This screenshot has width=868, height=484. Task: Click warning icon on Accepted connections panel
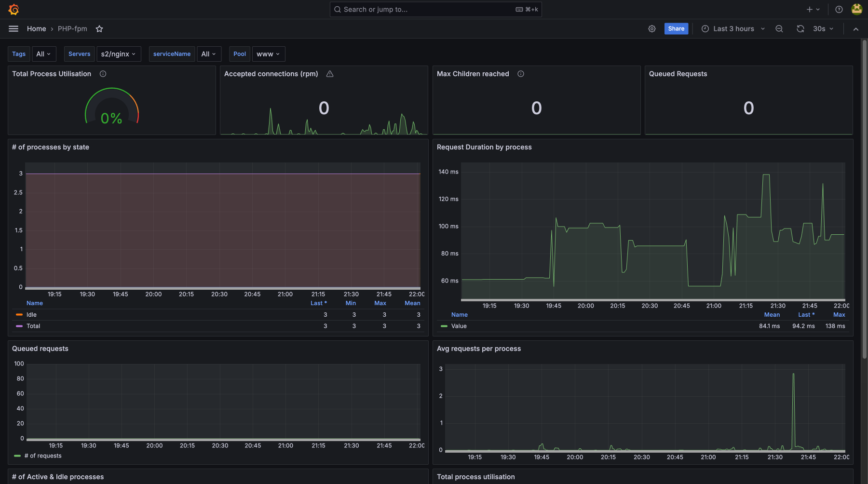click(x=330, y=74)
